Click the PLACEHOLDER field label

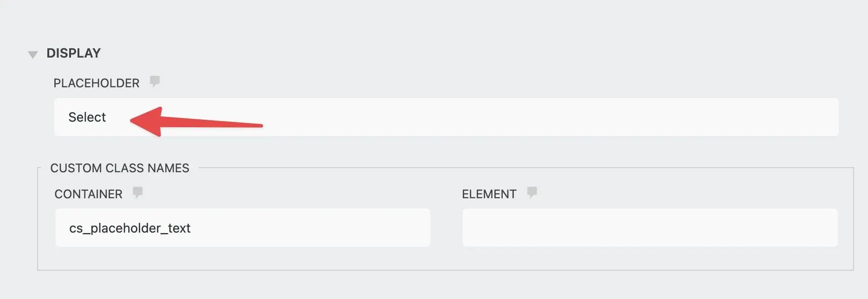97,83
